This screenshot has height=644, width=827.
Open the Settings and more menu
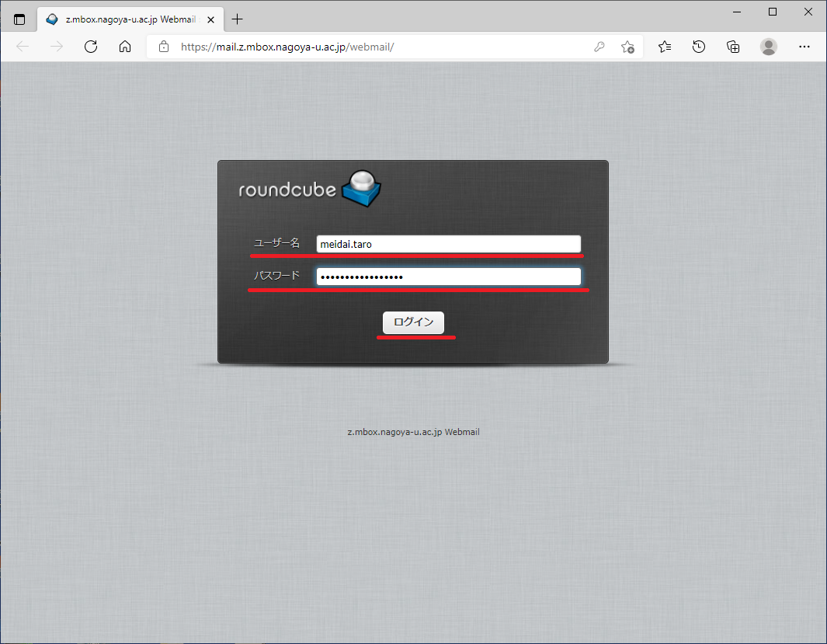point(804,47)
